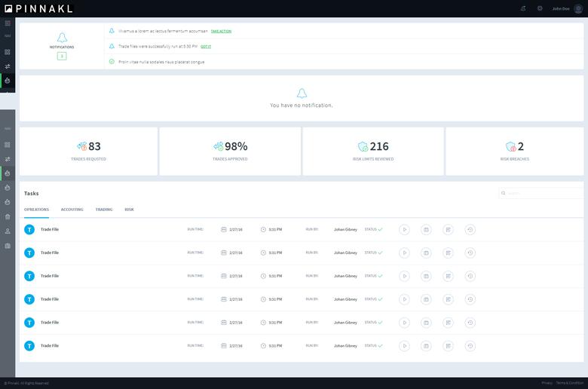588x389 pixels.
Task: Switch to the Risk tab
Action: click(x=129, y=210)
